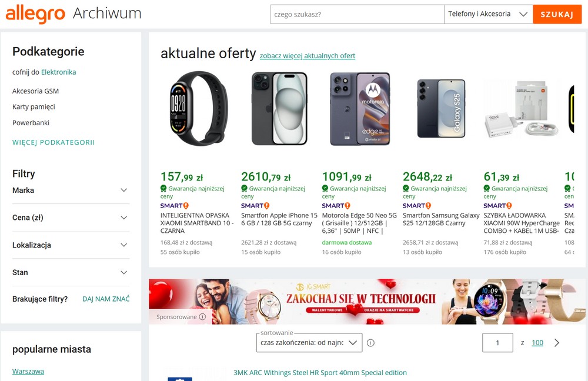The image size is (588, 381).
Task: Click the SZUKAJ search button
Action: [x=557, y=14]
